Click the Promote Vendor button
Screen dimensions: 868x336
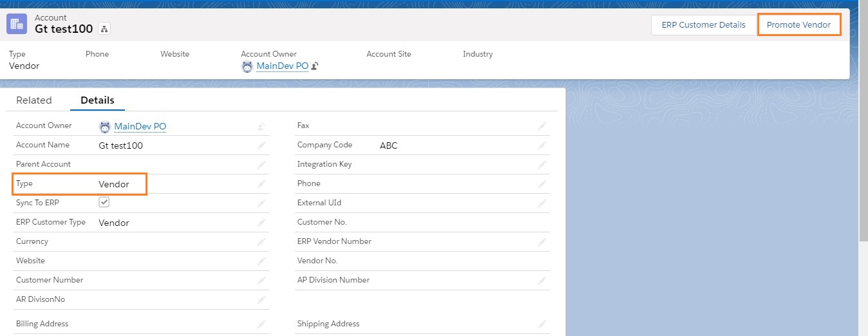point(798,24)
